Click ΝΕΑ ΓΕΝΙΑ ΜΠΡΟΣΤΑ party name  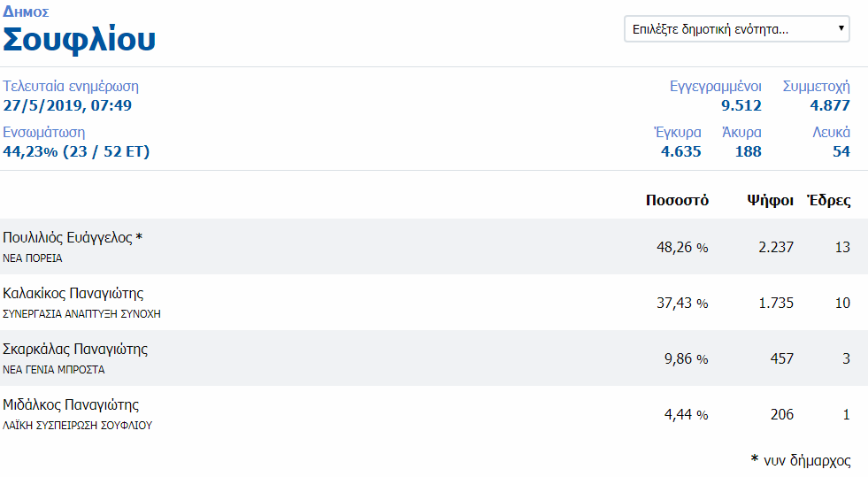coord(54,370)
